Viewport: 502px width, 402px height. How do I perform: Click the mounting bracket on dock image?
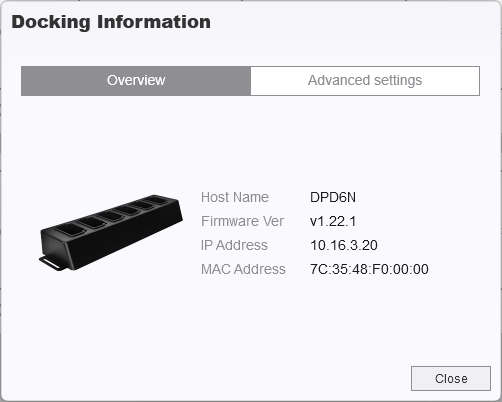(51, 263)
